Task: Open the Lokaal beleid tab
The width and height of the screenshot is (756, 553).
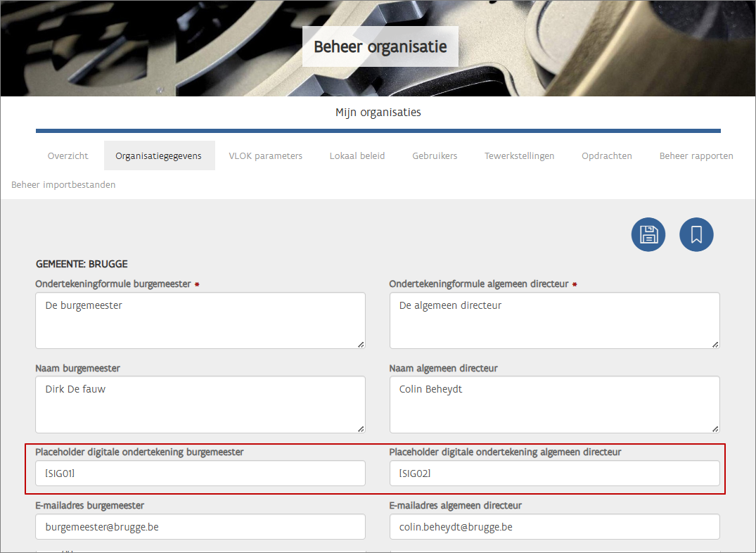Action: [x=357, y=156]
